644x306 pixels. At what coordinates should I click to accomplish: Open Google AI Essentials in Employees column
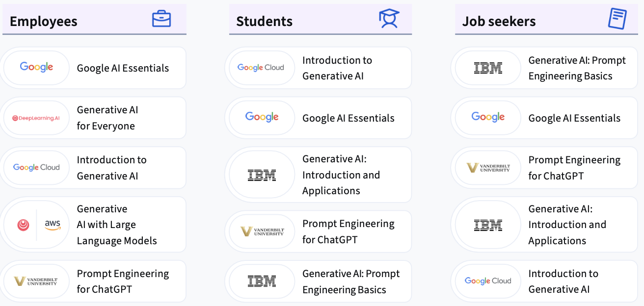coord(94,68)
